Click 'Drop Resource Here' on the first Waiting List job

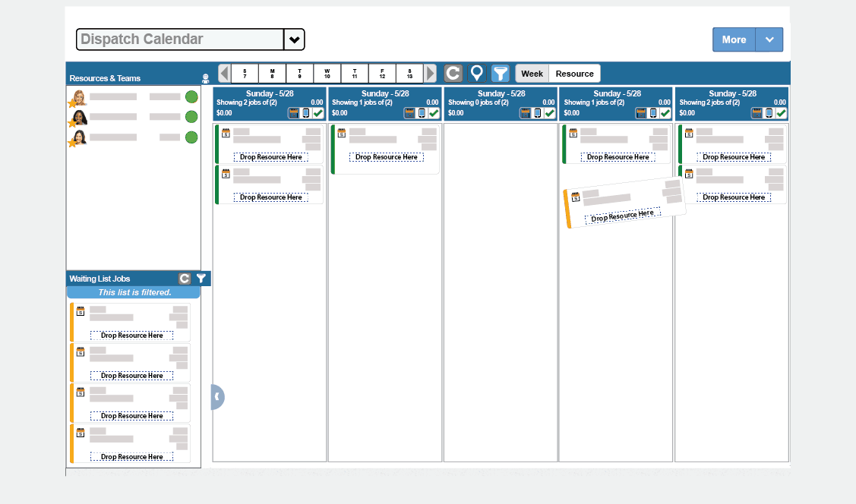click(131, 335)
